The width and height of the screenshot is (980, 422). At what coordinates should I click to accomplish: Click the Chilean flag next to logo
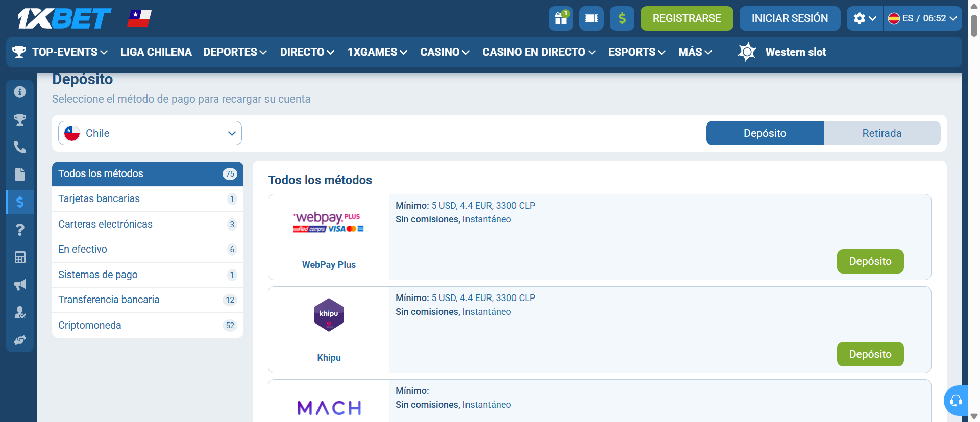click(139, 18)
